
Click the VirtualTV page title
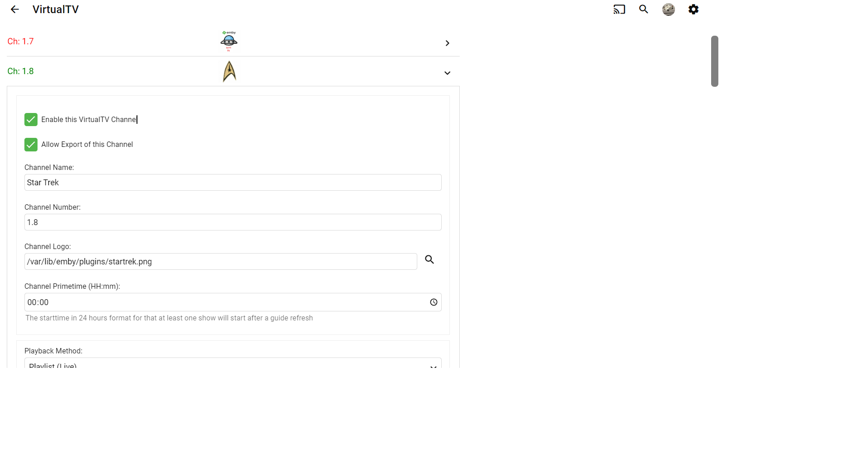pyautogui.click(x=56, y=9)
